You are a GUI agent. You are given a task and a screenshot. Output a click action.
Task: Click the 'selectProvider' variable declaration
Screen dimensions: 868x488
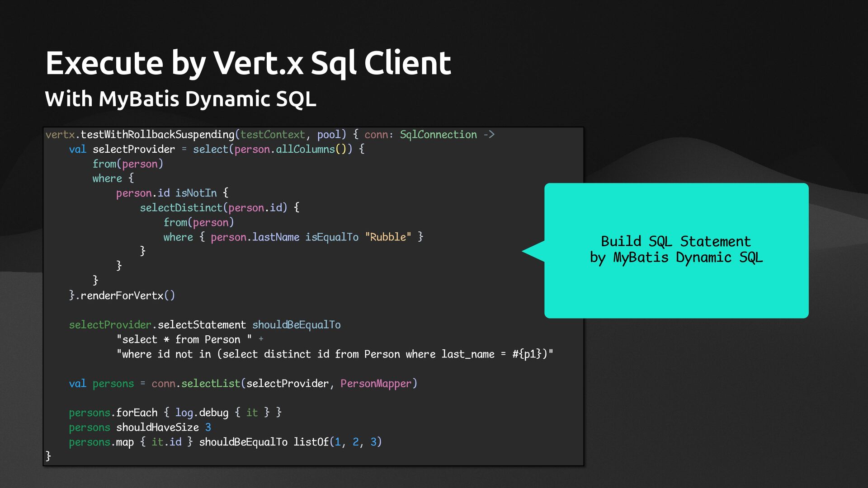click(x=133, y=150)
